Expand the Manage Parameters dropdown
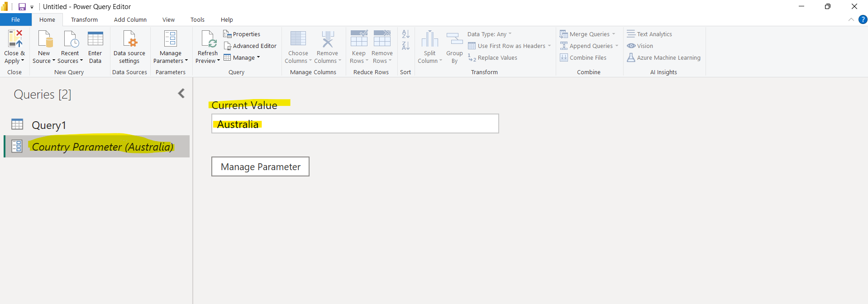Screen dimensions: 868x304 click(x=171, y=61)
